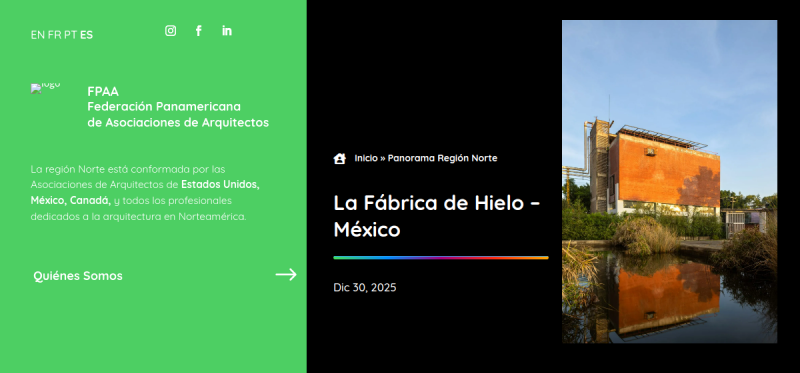Screen dimensions: 800x373
Task: Open the FPAA LinkedIn page
Action: click(227, 31)
